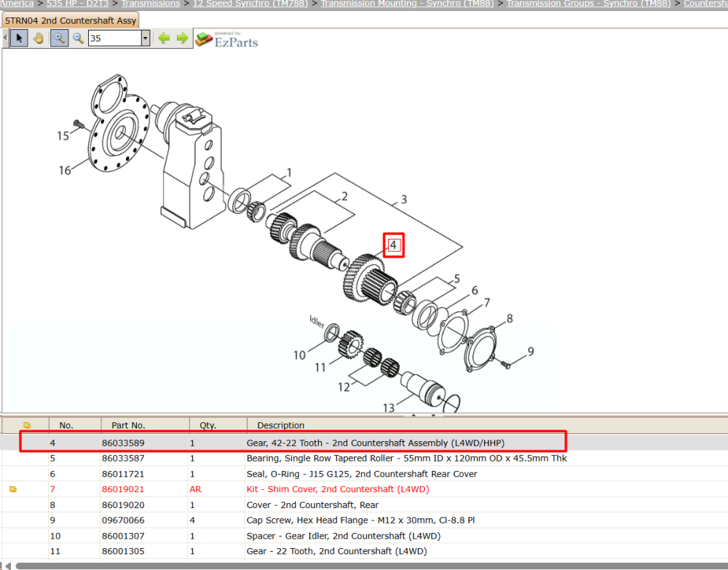728x570 pixels.
Task: Select the Gear, 42-22 Tooth description row
Action: coord(375,443)
